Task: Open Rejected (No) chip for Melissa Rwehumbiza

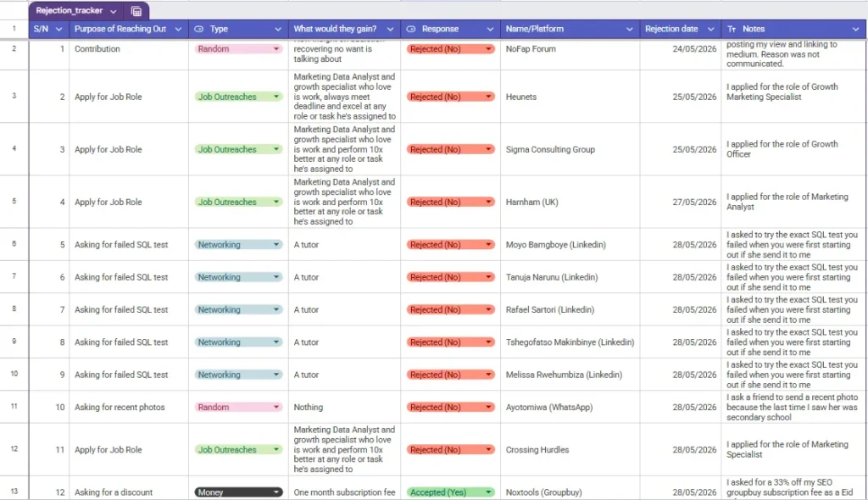Action: click(x=450, y=375)
